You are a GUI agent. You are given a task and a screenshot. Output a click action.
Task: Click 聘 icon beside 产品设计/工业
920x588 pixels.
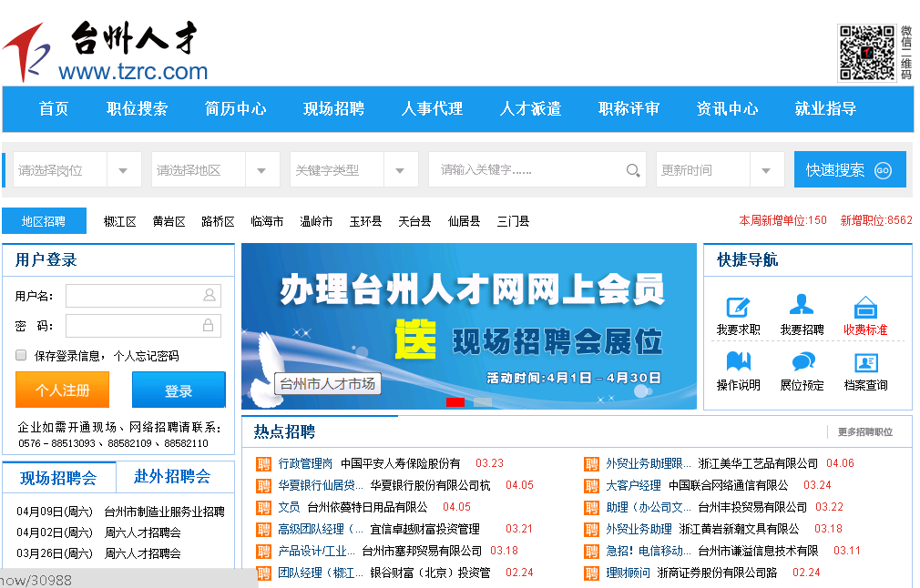[263, 552]
